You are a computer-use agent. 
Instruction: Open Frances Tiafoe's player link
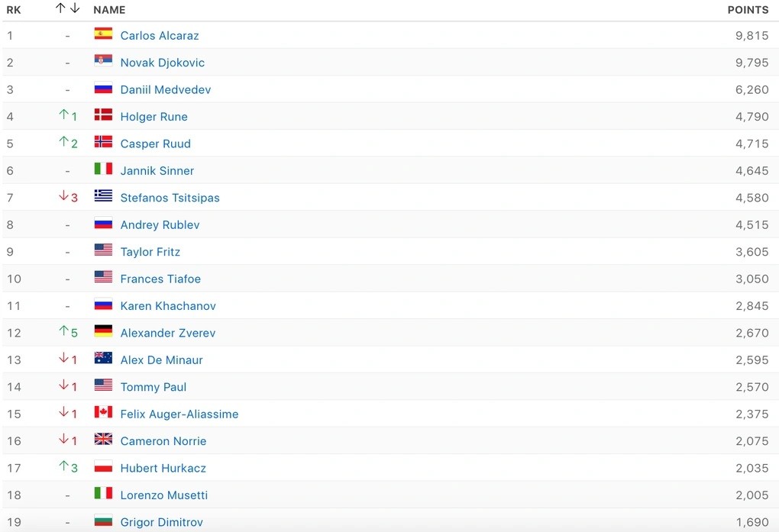pos(160,279)
